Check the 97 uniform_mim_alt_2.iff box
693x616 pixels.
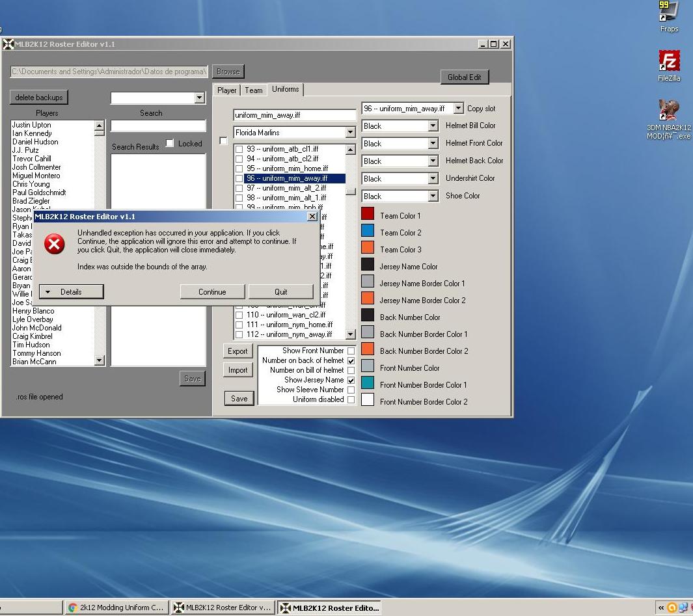click(x=239, y=188)
